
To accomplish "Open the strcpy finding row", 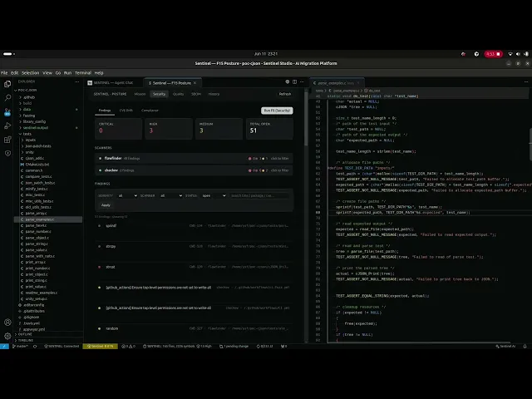I will (194, 246).
